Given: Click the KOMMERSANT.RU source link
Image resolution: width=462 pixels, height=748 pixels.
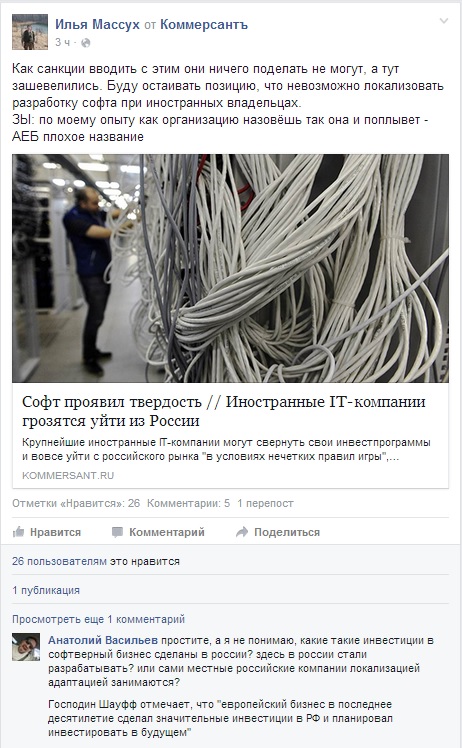Looking at the screenshot, I should coord(68,476).
